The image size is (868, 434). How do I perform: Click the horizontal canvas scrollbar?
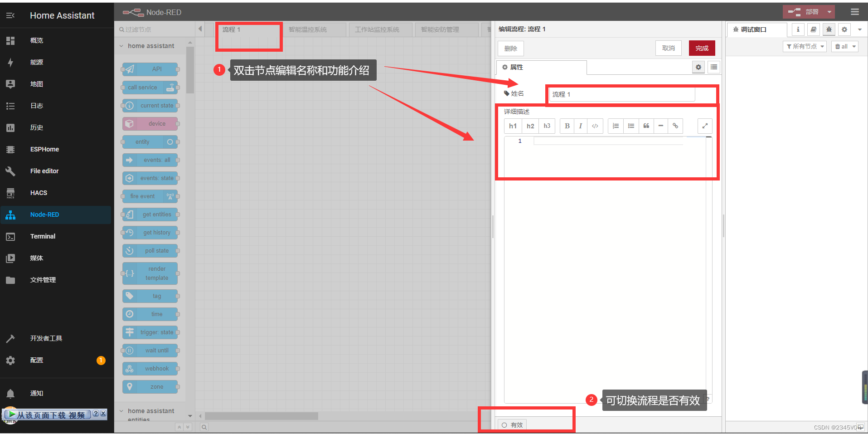point(262,416)
